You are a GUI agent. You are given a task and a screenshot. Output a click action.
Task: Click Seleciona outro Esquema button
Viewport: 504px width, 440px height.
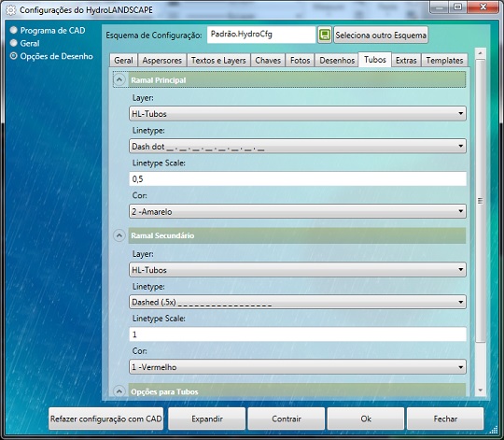point(381,35)
